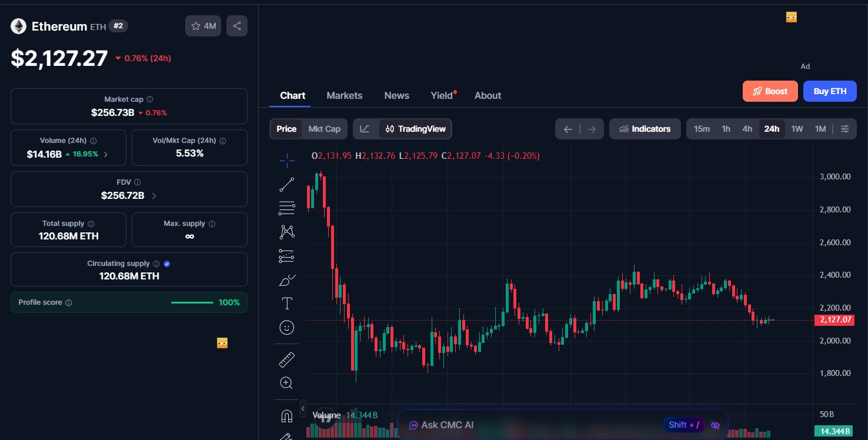Screen dimensions: 868x440
Task: Open the Markets tab
Action: (345, 95)
